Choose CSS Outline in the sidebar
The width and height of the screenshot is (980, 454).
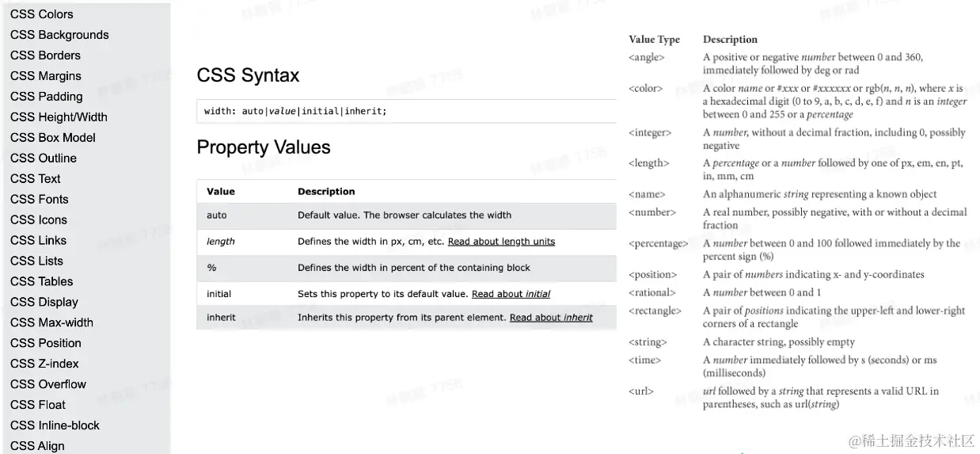[44, 158]
